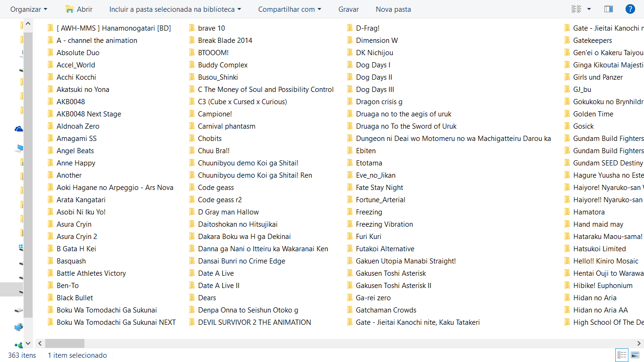Expand the Compartilhar com dropdown
This screenshot has height=362, width=644.
tap(289, 9)
